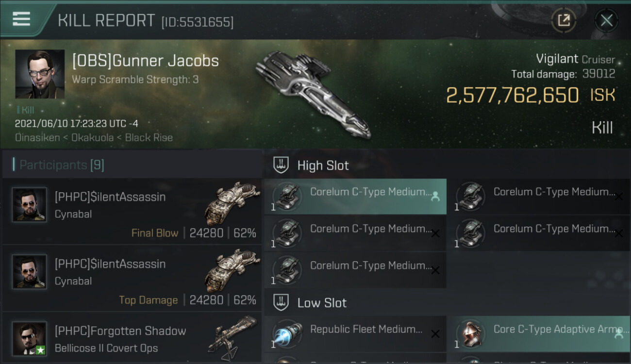The height and width of the screenshot is (364, 631).
Task: Click Republic Fleet Medium module icon
Action: click(287, 334)
